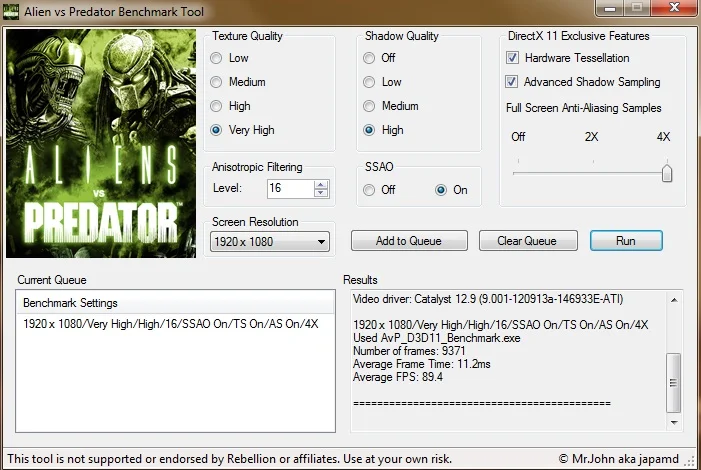Click the 4X anti-aliasing label
This screenshot has height=470, width=701.
pos(663,137)
